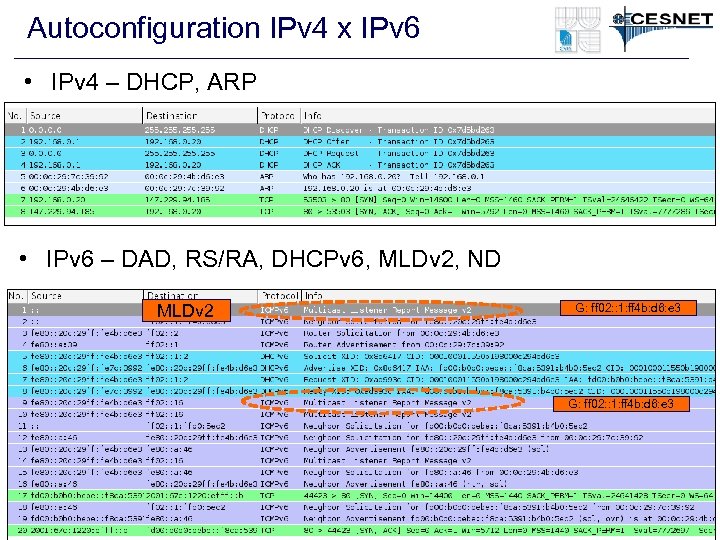720x540 pixels.
Task: Select the Router Solicitation packet row 3
Action: point(361,333)
